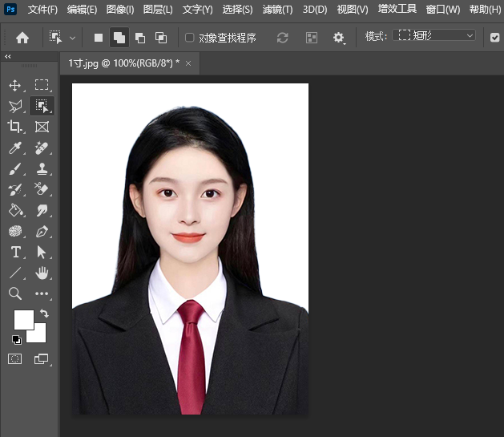Click the foreground color swatch
The height and width of the screenshot is (437, 504).
coord(22,318)
